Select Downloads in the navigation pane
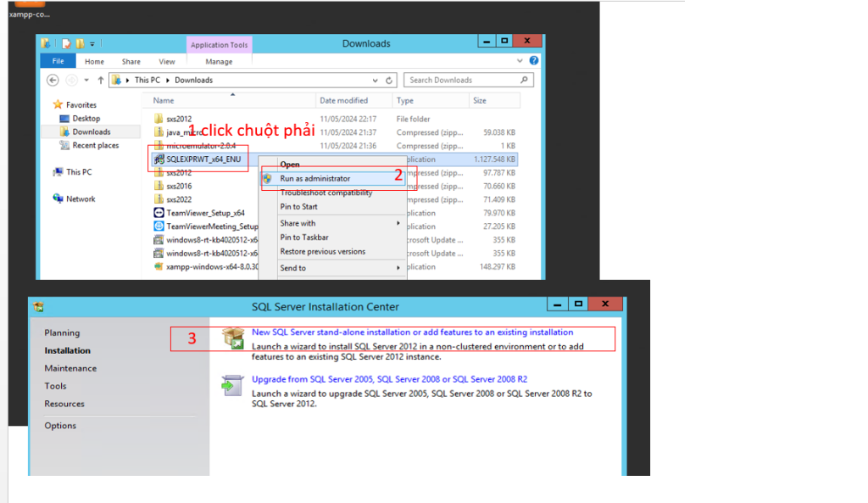868x503 pixels. (x=92, y=131)
